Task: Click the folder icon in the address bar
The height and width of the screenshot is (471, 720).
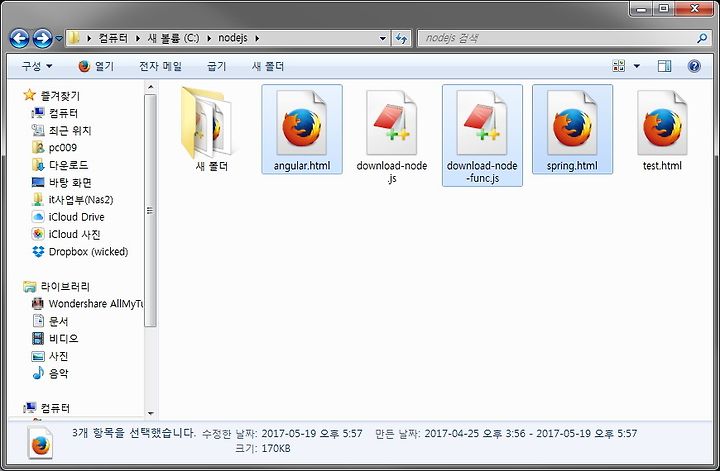Action: (x=74, y=38)
